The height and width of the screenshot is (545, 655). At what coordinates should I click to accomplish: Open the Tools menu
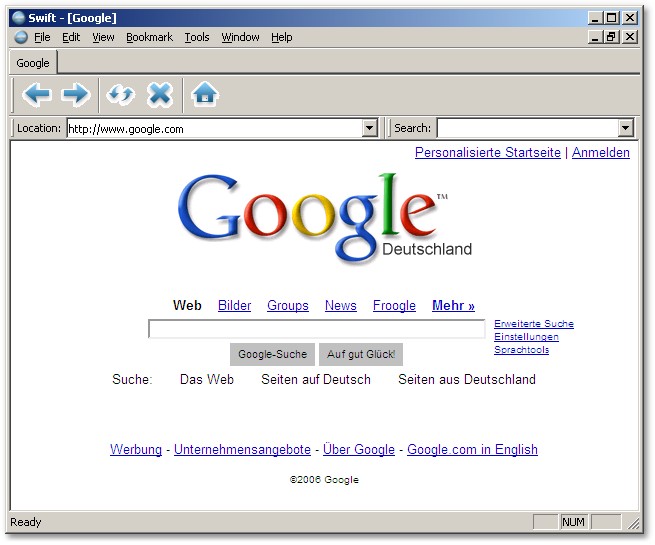pyautogui.click(x=197, y=37)
